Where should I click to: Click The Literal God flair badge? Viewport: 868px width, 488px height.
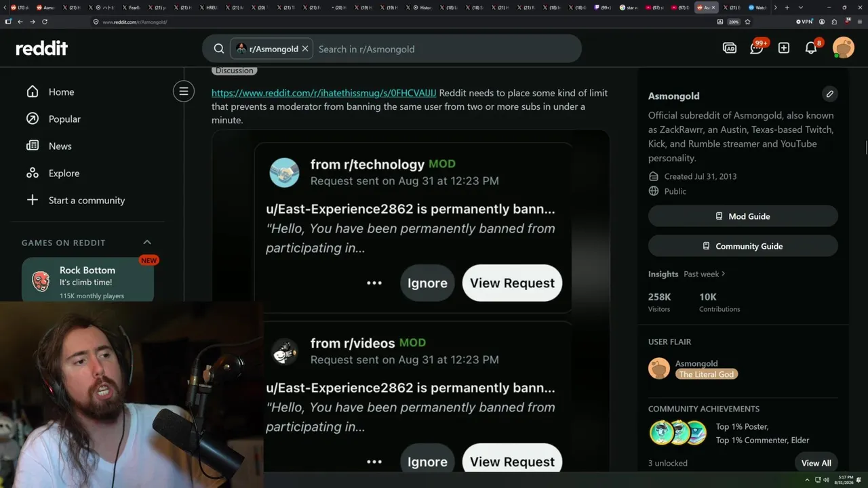707,374
